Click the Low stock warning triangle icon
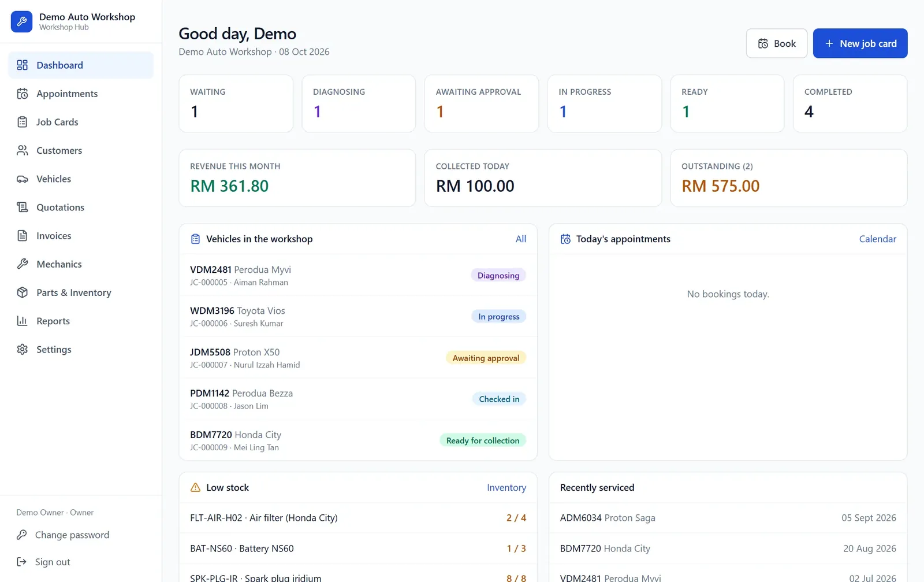 point(195,488)
